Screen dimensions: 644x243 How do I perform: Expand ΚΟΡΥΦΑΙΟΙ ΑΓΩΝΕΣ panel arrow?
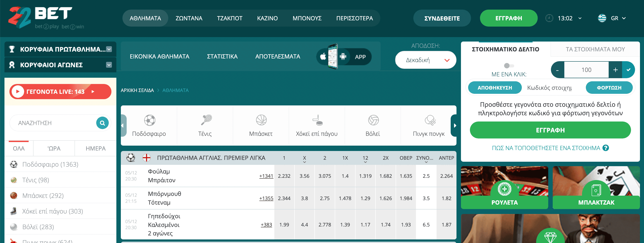pos(109,65)
